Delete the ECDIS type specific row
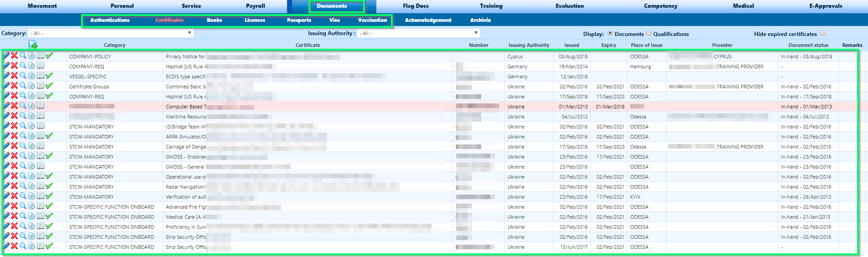The height and width of the screenshot is (257, 868). click(x=14, y=76)
